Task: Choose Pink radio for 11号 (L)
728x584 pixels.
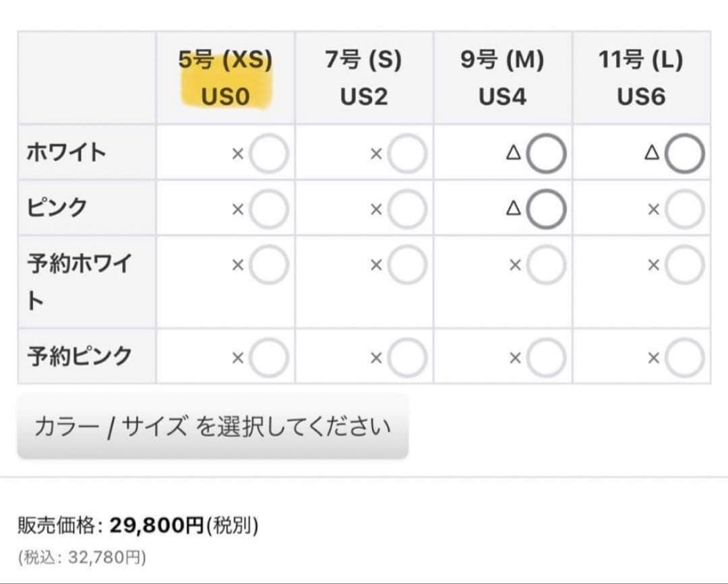Action: pos(685,209)
